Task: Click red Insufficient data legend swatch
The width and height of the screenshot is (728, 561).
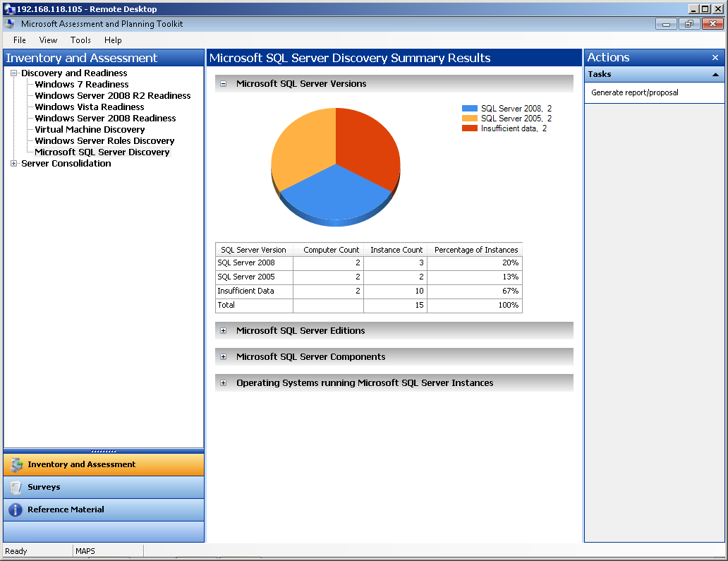Action: point(469,128)
